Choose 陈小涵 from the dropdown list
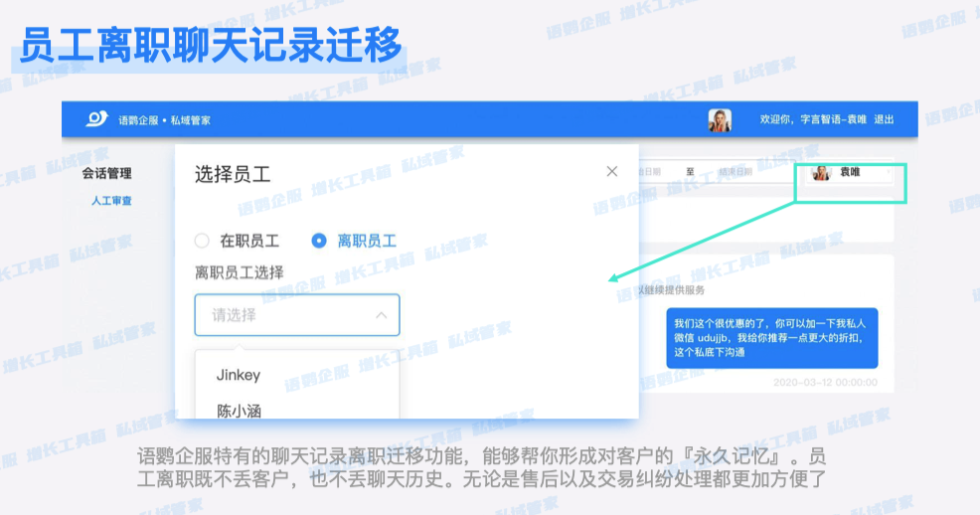The width and height of the screenshot is (980, 515). tap(240, 410)
